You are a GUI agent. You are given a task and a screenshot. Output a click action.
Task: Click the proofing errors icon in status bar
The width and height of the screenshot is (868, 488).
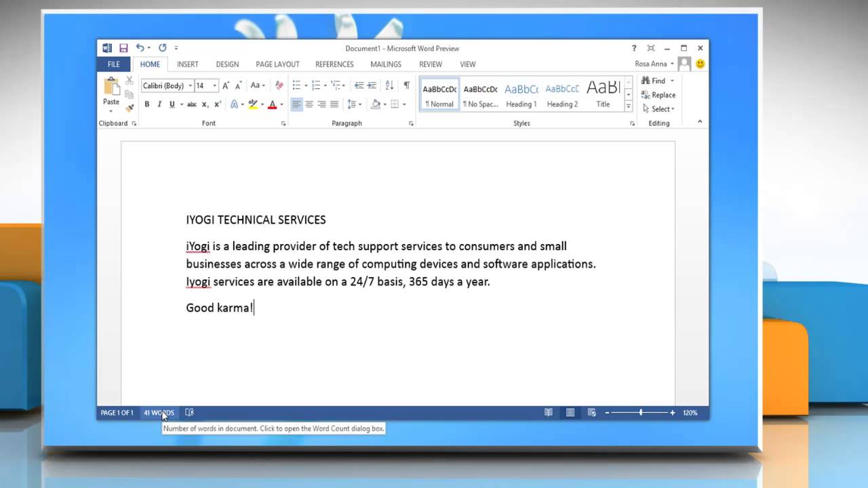[189, 412]
